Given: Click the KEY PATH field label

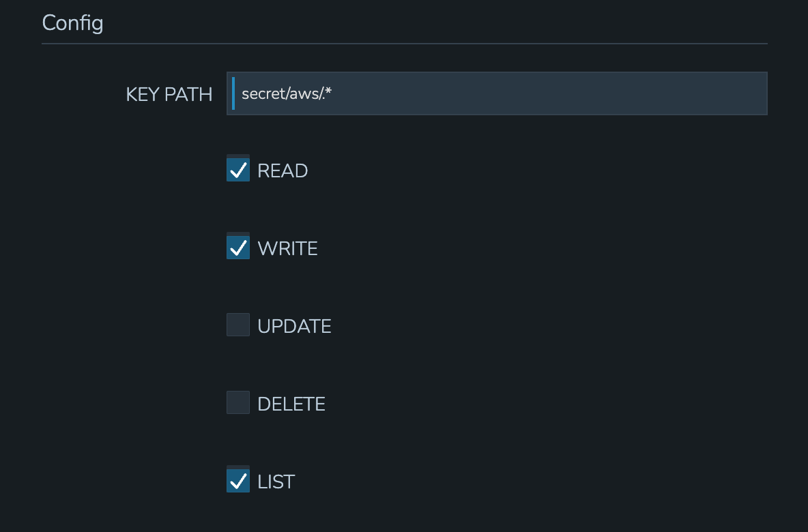Looking at the screenshot, I should tap(169, 94).
